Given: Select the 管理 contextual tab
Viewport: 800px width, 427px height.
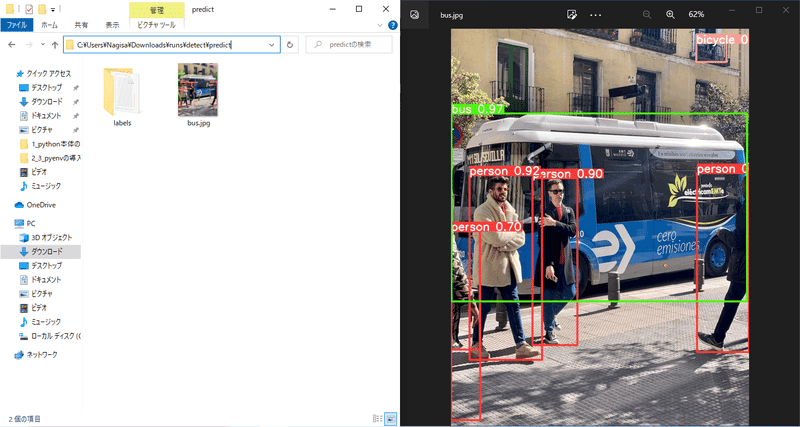Looking at the screenshot, I should pos(157,9).
